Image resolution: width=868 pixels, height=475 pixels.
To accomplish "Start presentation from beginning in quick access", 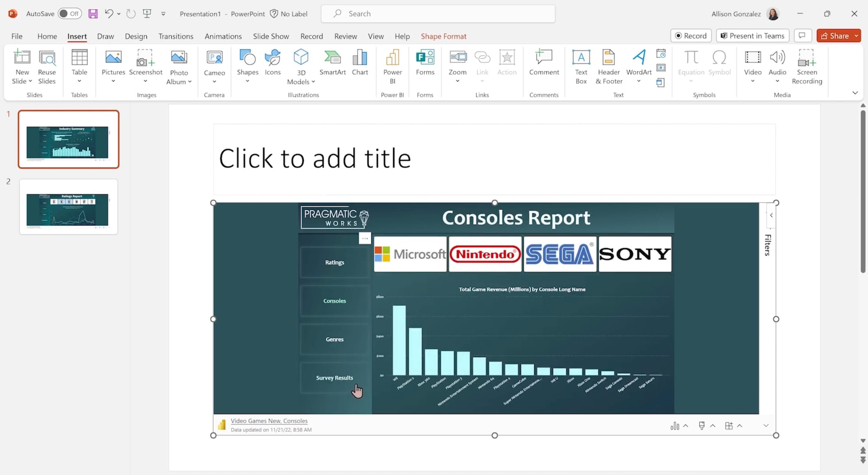I will (x=147, y=13).
